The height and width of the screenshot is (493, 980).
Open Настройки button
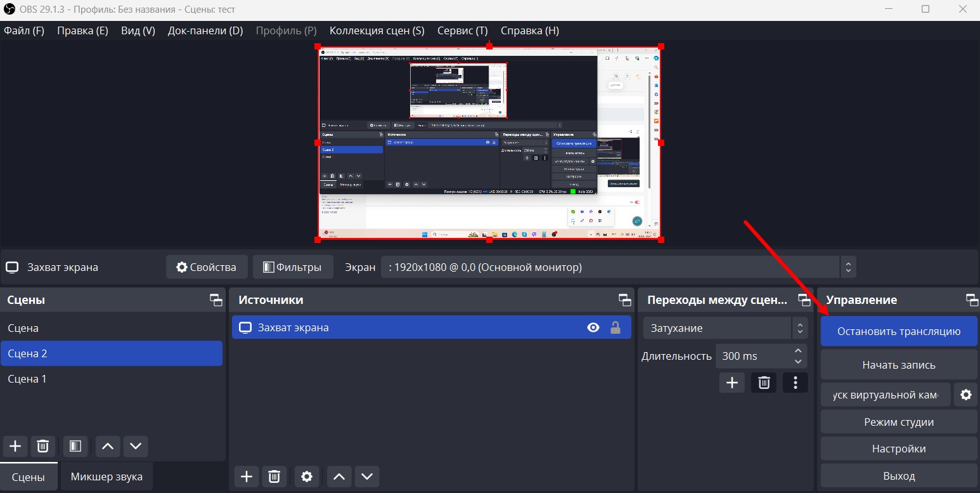click(x=899, y=449)
